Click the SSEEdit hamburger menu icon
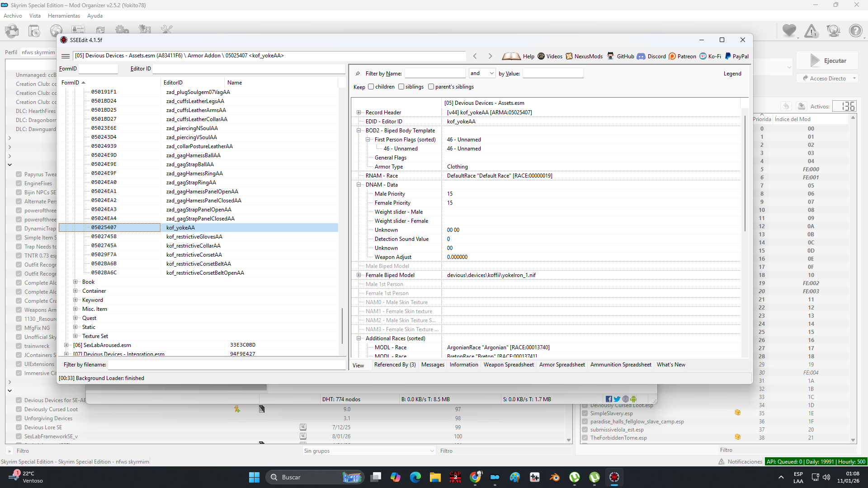The width and height of the screenshot is (868, 488). (66, 56)
